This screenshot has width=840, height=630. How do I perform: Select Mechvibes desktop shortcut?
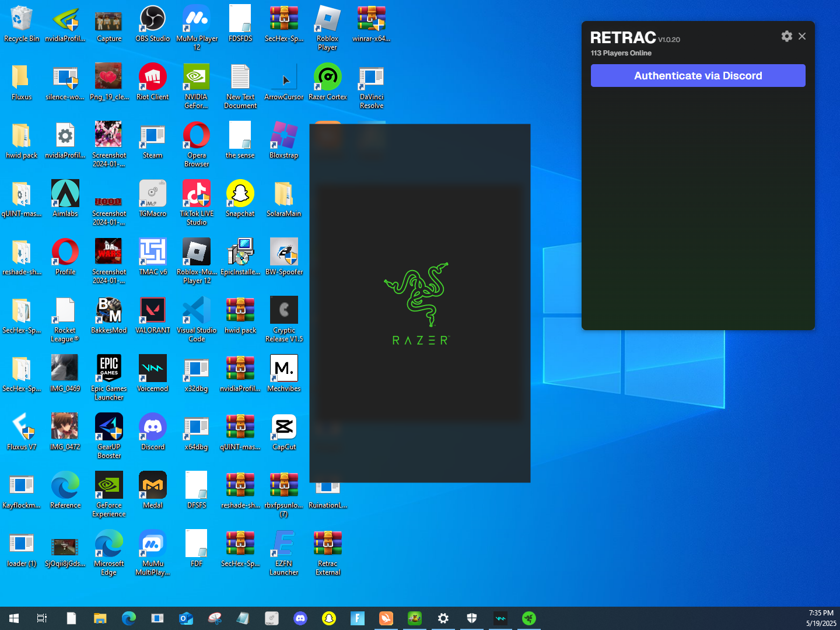tap(284, 374)
